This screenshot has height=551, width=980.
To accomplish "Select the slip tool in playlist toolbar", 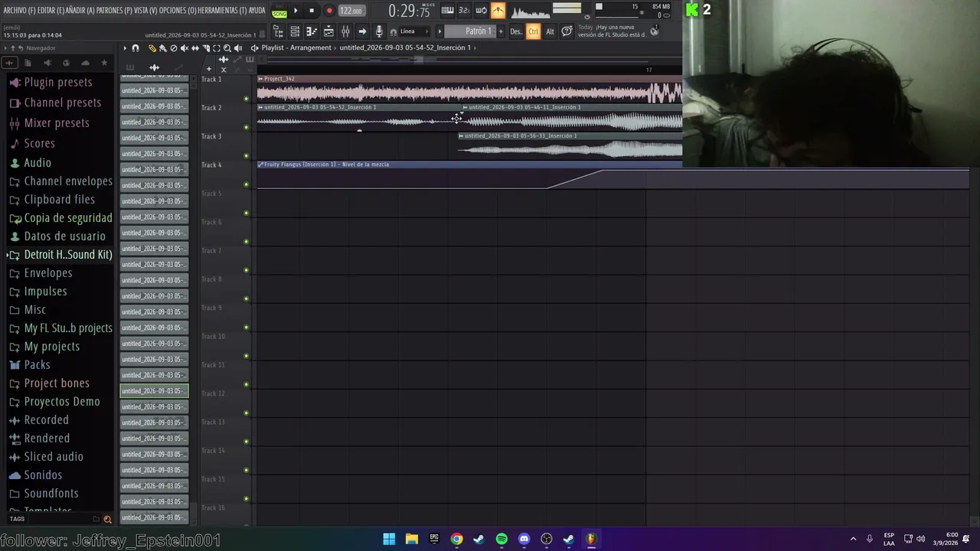I will pos(194,48).
